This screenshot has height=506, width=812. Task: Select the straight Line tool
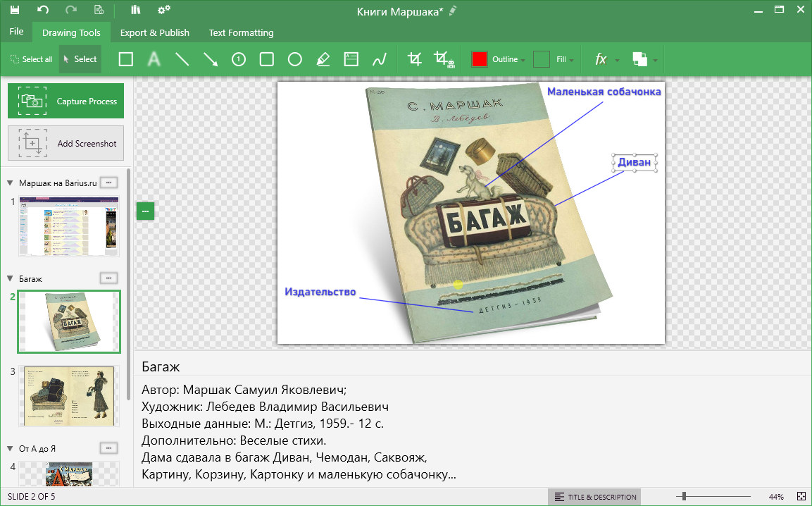[182, 59]
